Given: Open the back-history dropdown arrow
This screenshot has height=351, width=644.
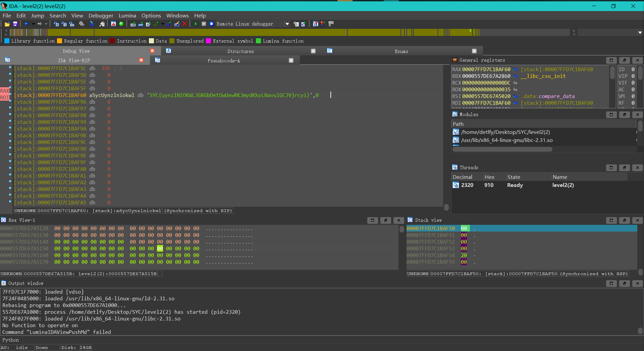Looking at the screenshot, I should (33, 24).
